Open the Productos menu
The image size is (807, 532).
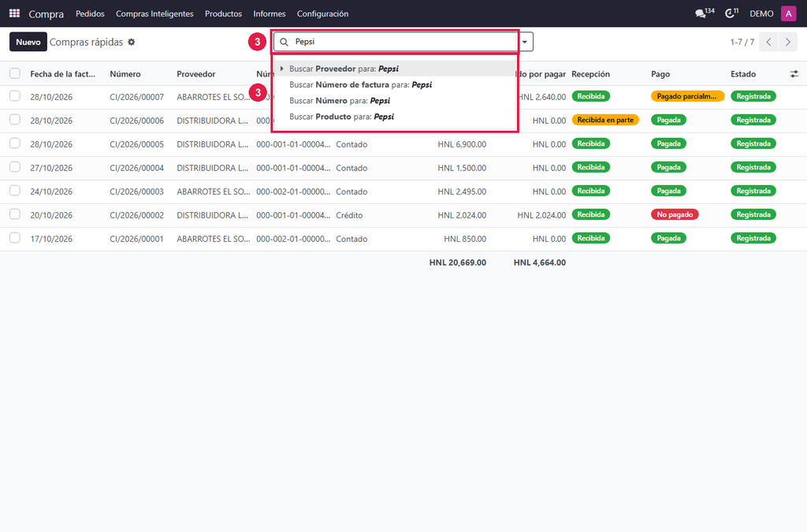pos(223,13)
